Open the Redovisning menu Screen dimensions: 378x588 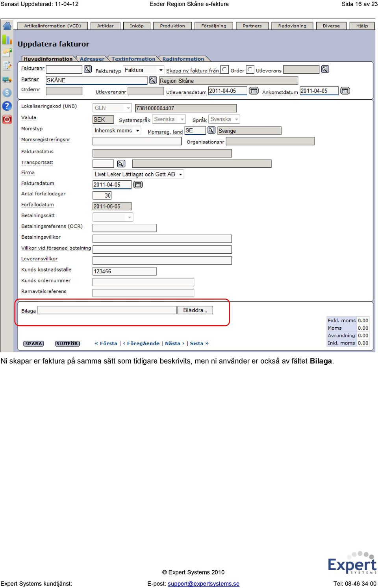pyautogui.click(x=292, y=26)
